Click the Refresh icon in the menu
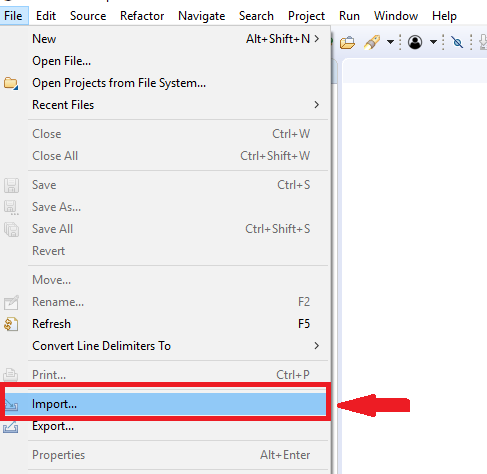The width and height of the screenshot is (487, 474). [x=11, y=324]
